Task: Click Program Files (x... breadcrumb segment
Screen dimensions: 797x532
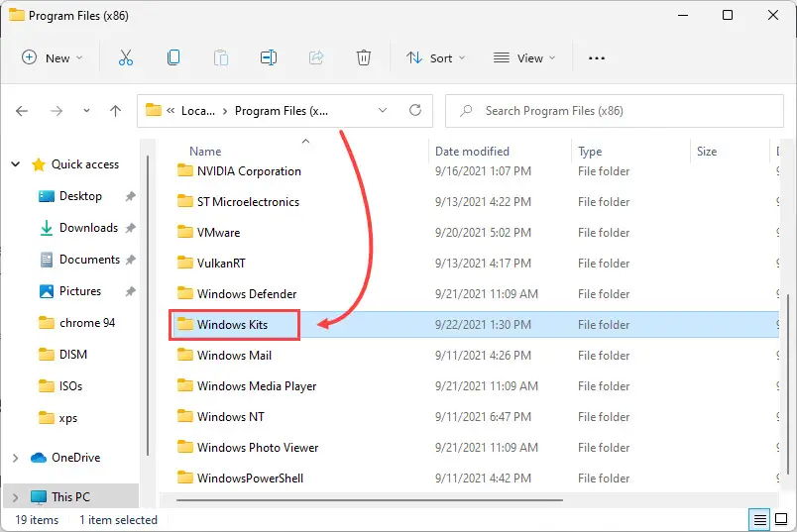Action: (282, 111)
